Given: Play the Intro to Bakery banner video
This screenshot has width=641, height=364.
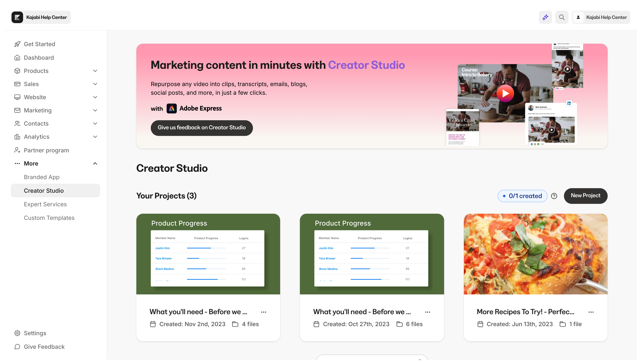Looking at the screenshot, I should [x=505, y=93].
